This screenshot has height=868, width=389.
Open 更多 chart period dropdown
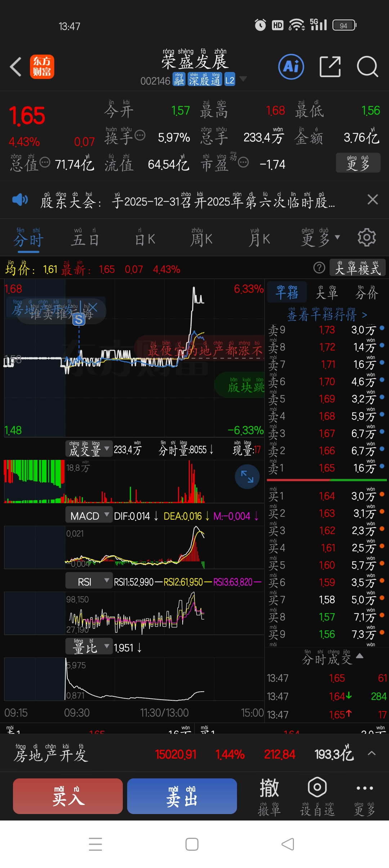pyautogui.click(x=321, y=238)
